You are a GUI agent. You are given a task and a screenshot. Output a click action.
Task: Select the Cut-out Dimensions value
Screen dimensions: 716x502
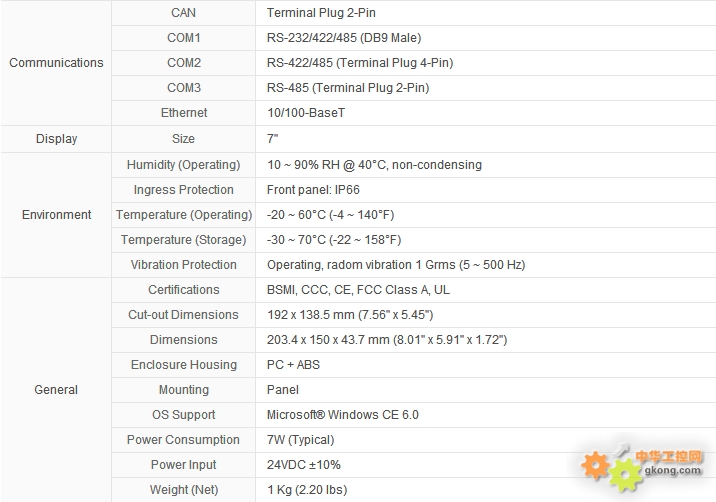[350, 315]
